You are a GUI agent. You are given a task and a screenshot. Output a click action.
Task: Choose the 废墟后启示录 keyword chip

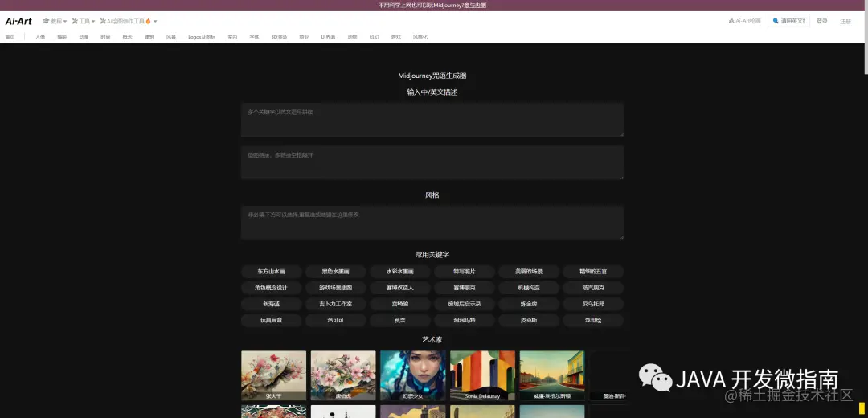(465, 304)
